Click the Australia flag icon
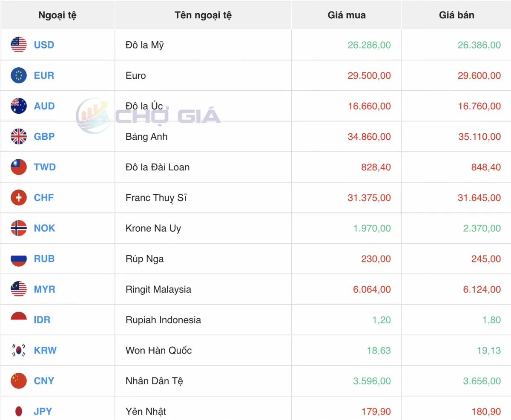This screenshot has width=511, height=420. click(19, 106)
